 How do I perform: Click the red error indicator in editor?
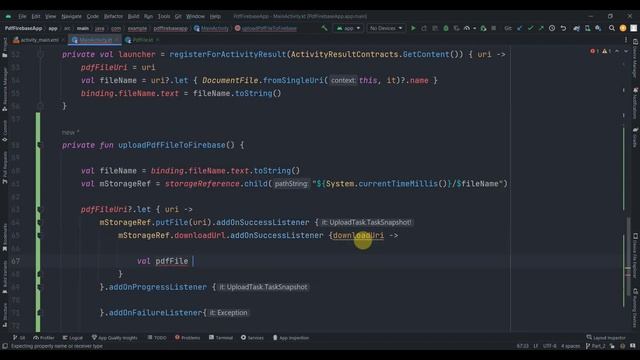(x=594, y=51)
